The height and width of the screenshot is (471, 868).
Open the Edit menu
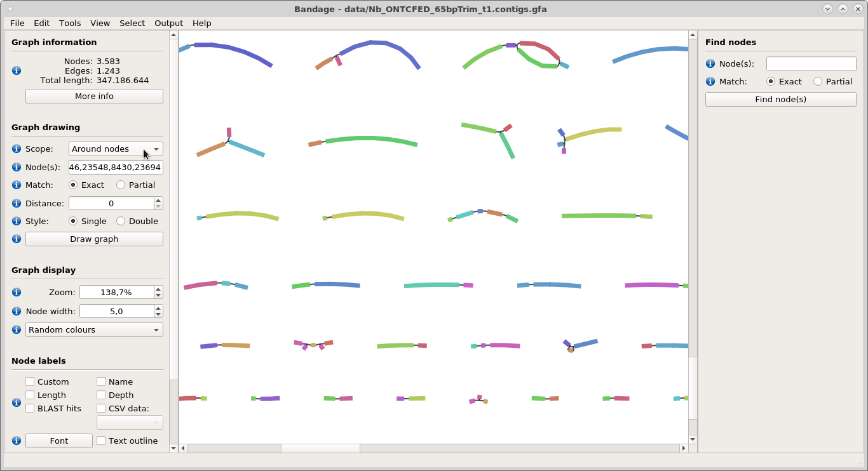coord(42,23)
